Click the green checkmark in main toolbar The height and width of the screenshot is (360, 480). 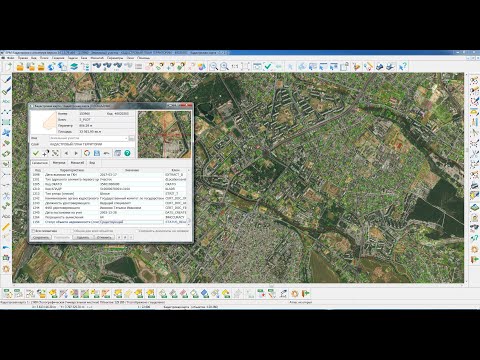(x=268, y=66)
